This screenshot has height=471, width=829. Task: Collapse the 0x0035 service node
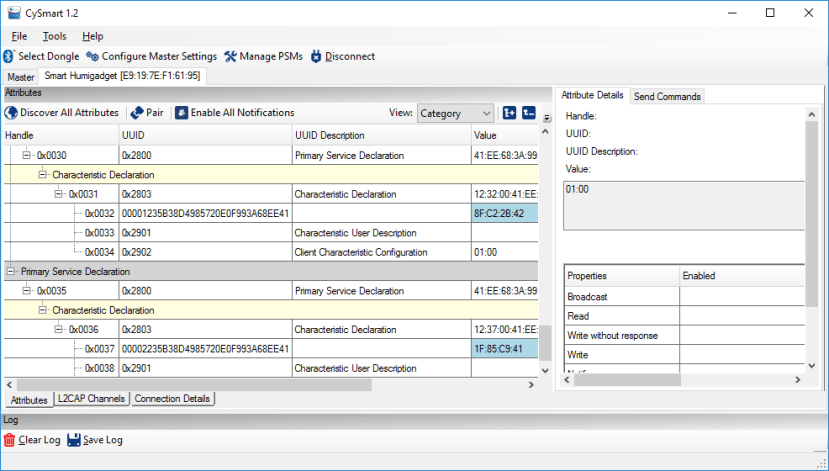point(26,291)
